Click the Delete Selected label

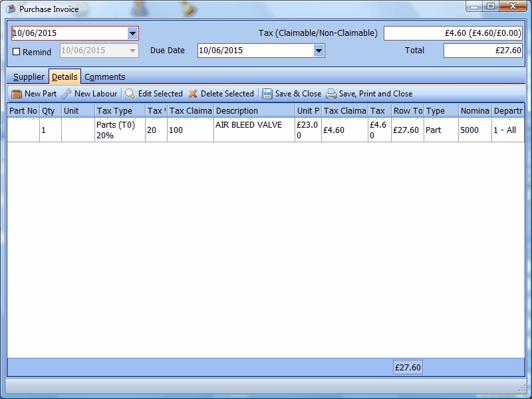click(227, 94)
